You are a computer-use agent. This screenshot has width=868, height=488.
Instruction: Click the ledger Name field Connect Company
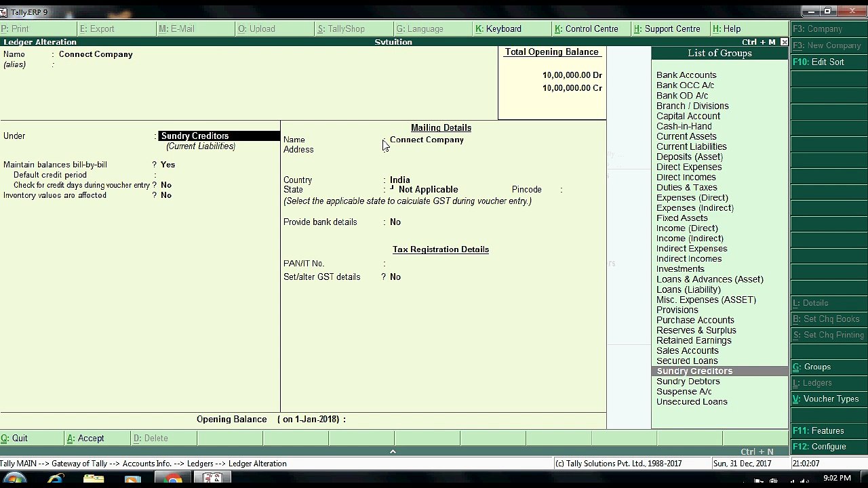pyautogui.click(x=96, y=54)
